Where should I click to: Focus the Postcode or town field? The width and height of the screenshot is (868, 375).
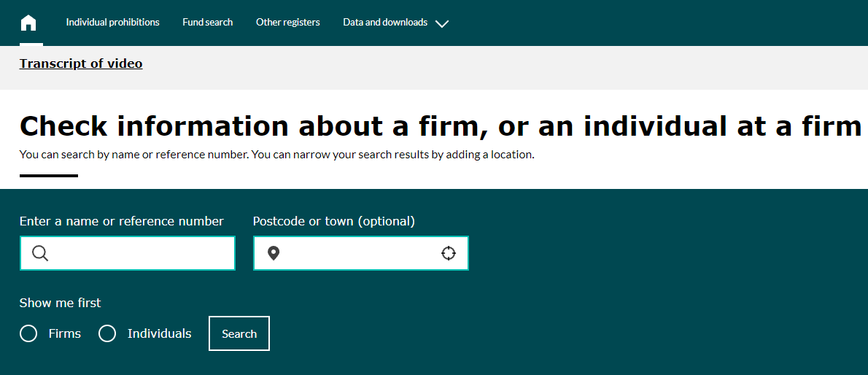click(361, 253)
